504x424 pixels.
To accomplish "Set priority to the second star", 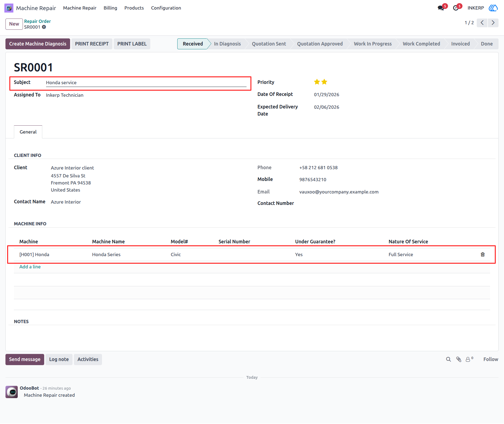I will [324, 82].
